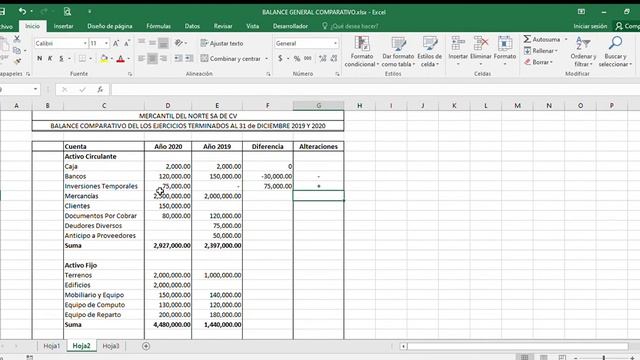
Task: Open Print Preview from quick access toolbar
Action: click(67, 12)
